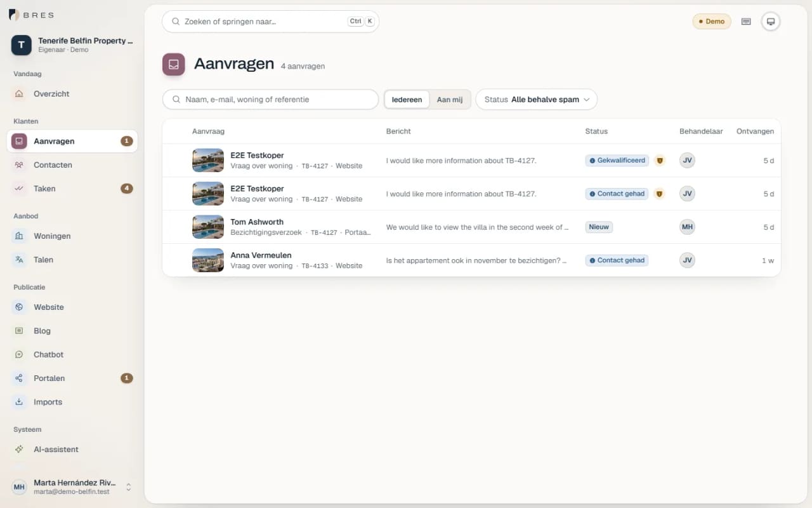Open the Woningen building icon
812x508 pixels.
point(19,236)
